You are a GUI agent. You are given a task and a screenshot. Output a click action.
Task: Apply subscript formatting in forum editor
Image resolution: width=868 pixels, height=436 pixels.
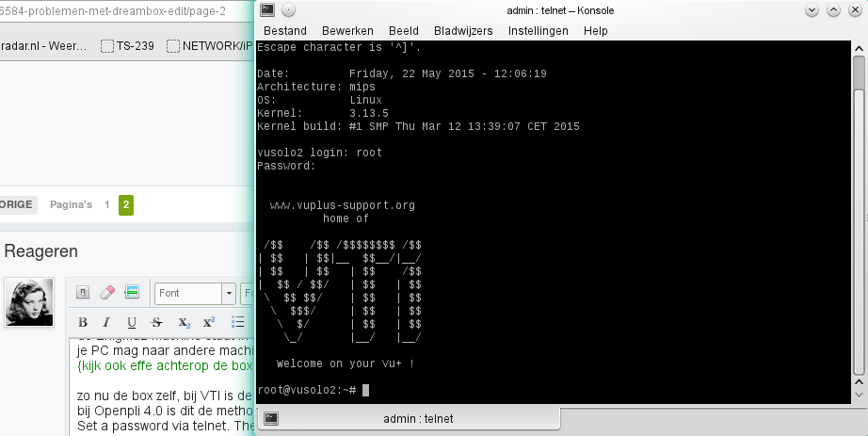point(184,322)
